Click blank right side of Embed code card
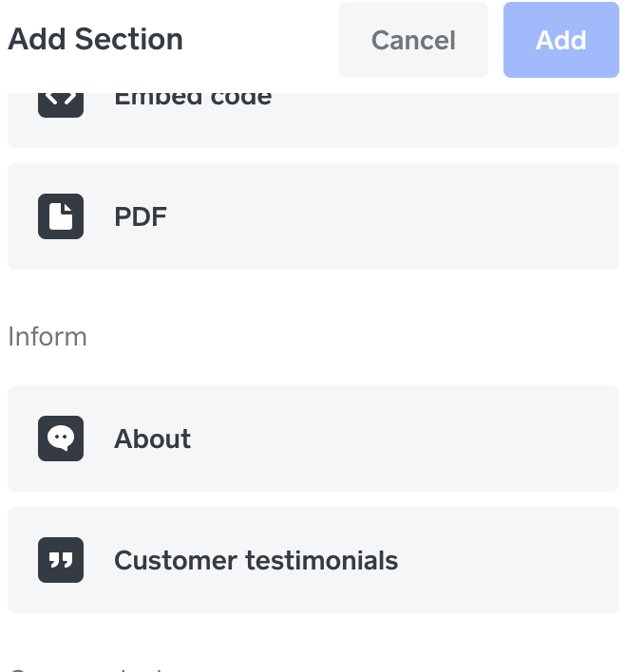 (x=475, y=119)
